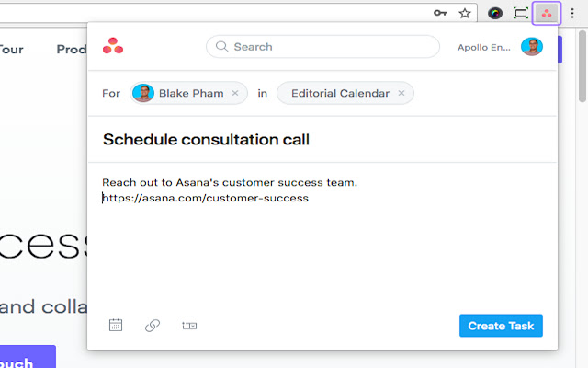Click the user profile avatar at top right

(532, 47)
